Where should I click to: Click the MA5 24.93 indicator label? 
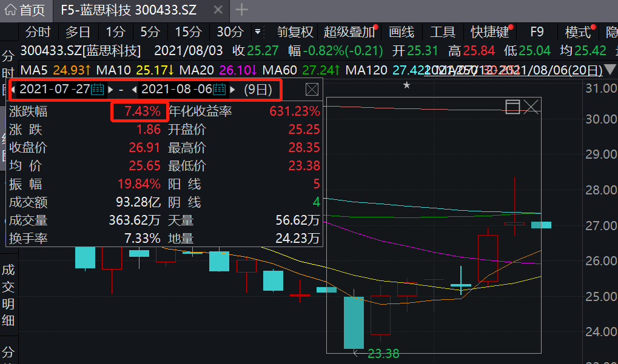[x=56, y=70]
